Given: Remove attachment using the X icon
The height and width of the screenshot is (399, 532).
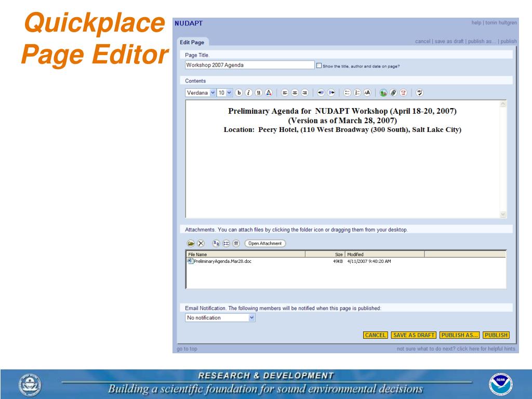Looking at the screenshot, I should (201, 243).
